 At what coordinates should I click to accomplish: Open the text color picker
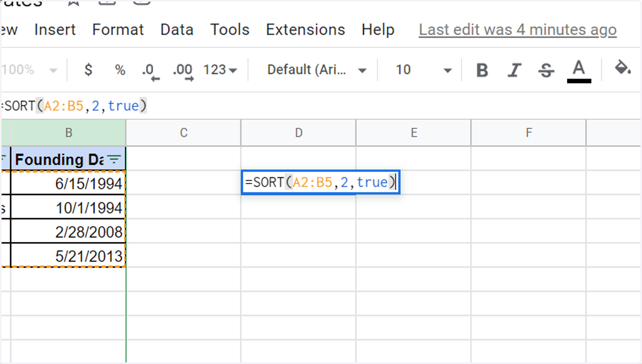579,71
